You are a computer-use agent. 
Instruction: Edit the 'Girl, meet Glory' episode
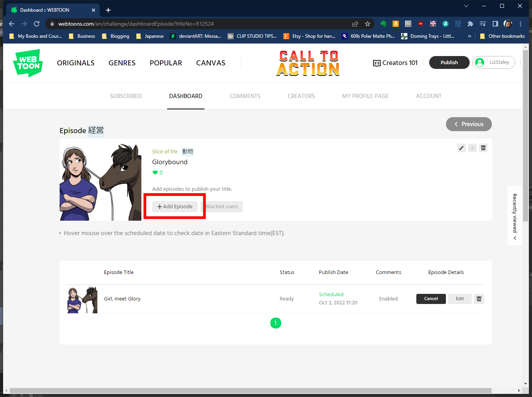click(460, 299)
